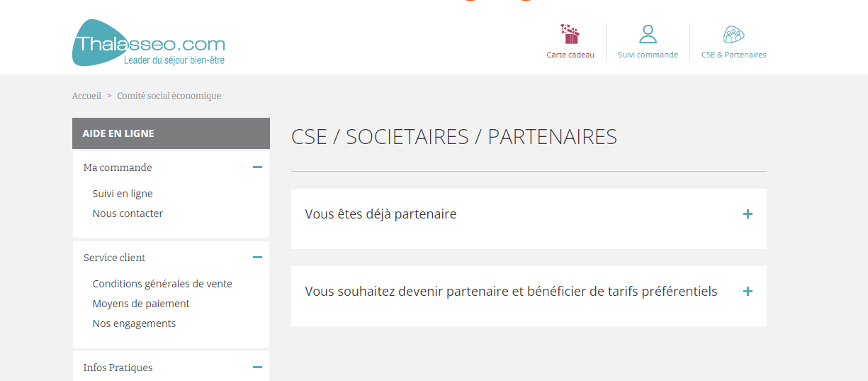Image resolution: width=868 pixels, height=381 pixels.
Task: Collapse the Infos Pratiques section minus icon
Action: [257, 368]
